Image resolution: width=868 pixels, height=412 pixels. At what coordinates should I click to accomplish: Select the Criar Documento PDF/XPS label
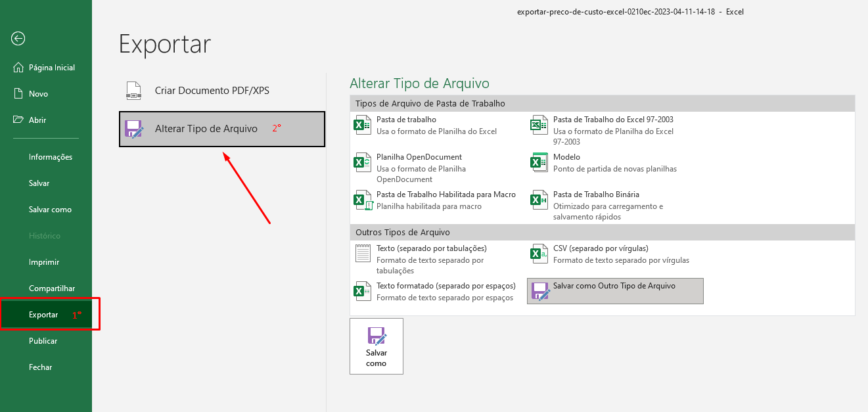tap(212, 91)
